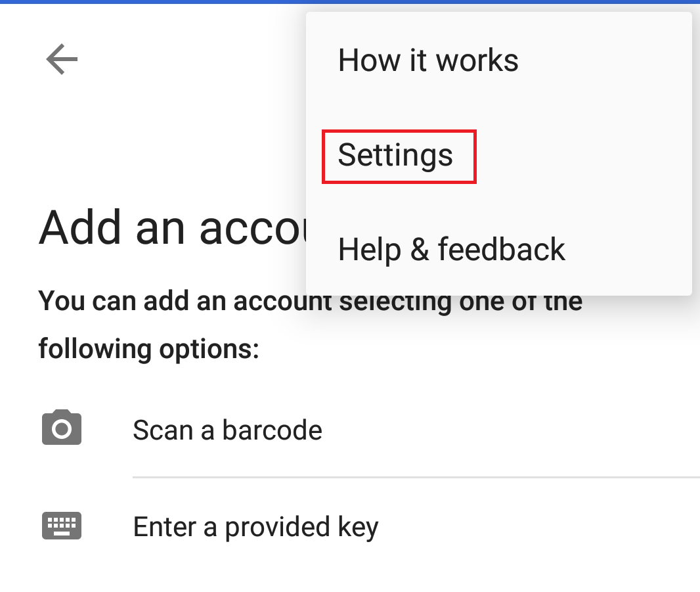Open Help & feedback menu entry
The width and height of the screenshot is (700, 592).
pyautogui.click(x=451, y=250)
